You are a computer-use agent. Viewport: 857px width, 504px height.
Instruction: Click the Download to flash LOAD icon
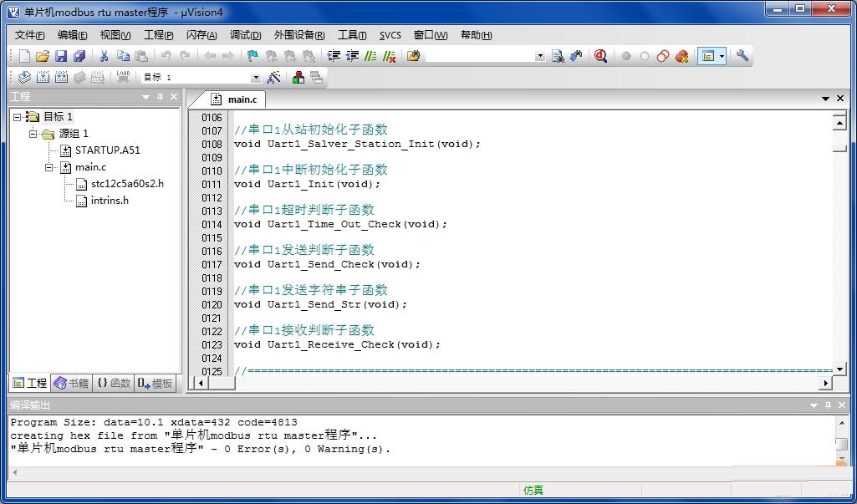(x=124, y=77)
